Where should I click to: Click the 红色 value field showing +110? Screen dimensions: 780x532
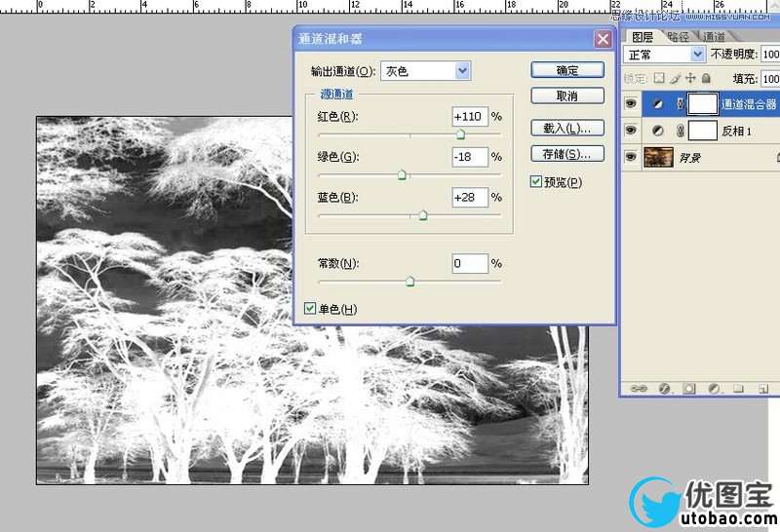[x=470, y=117]
